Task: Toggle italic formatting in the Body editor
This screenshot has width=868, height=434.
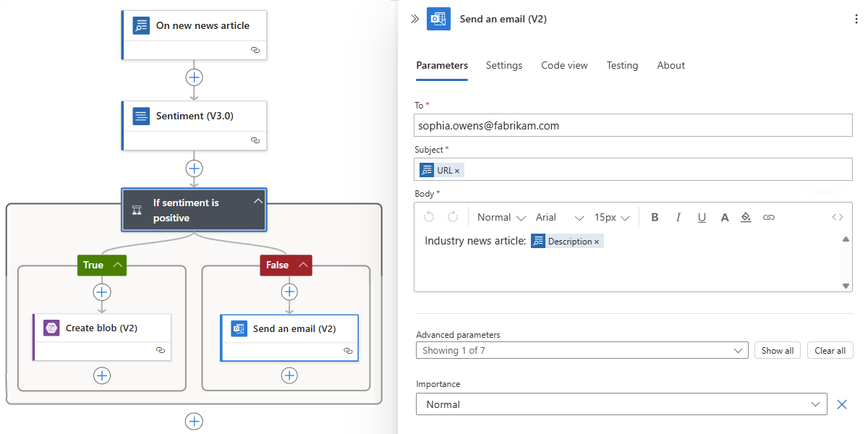Action: 678,217
